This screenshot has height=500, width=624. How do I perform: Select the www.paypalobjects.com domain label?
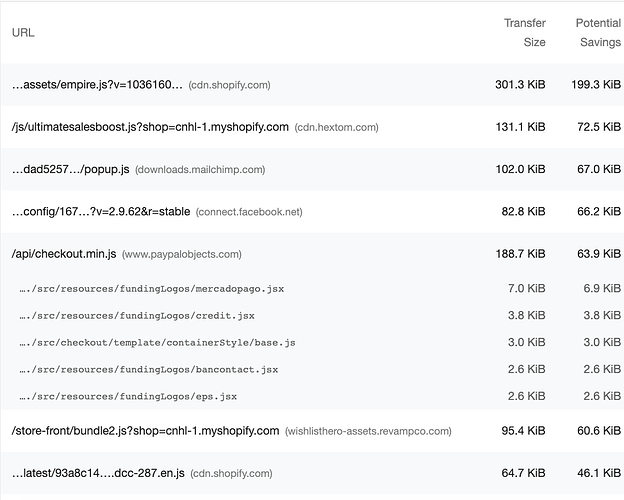(x=182, y=254)
